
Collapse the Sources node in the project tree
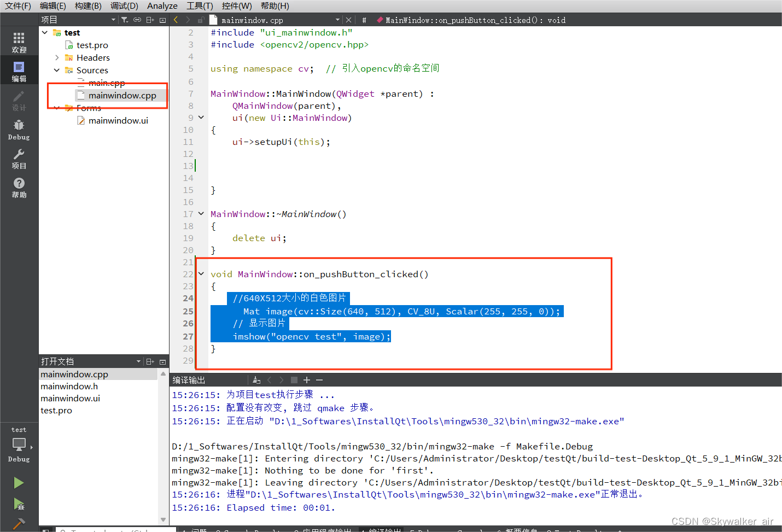[56, 70]
